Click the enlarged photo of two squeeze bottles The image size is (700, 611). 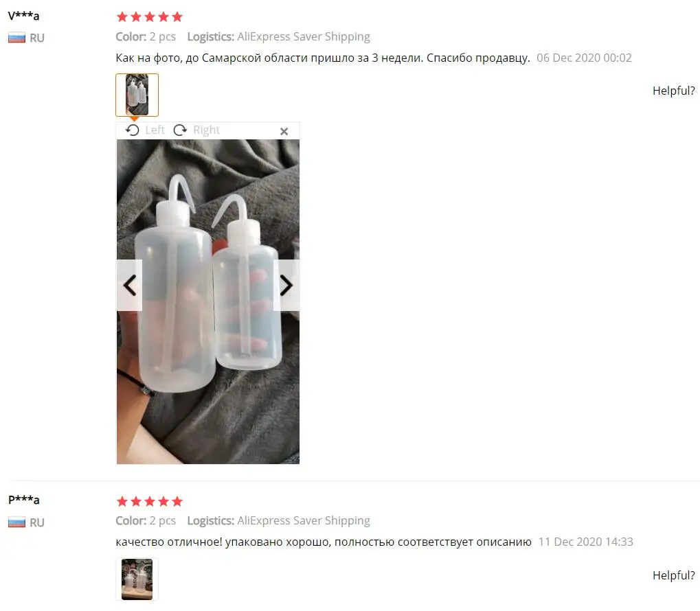pos(208,301)
